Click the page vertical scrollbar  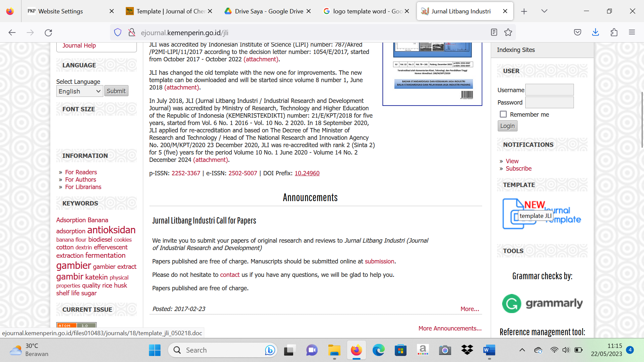click(642, 119)
